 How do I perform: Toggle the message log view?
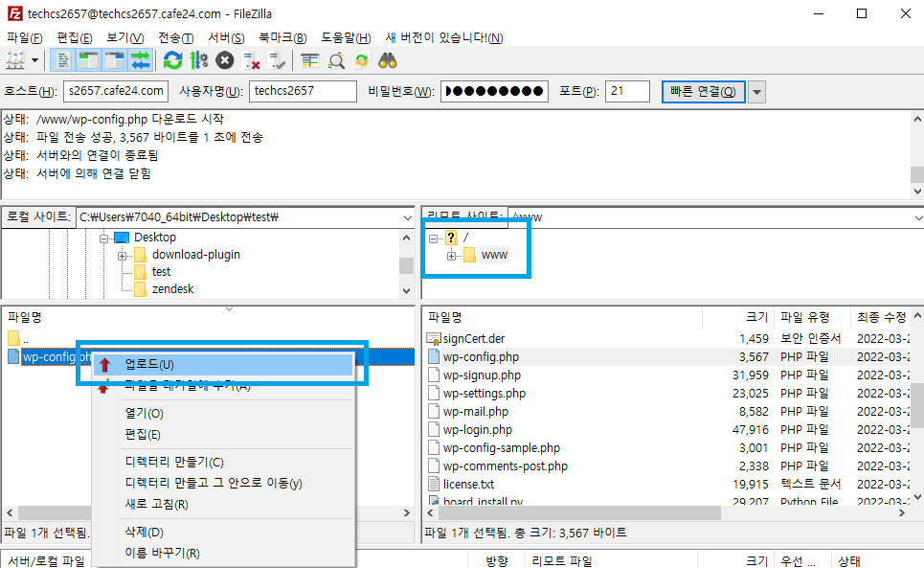pyautogui.click(x=62, y=60)
